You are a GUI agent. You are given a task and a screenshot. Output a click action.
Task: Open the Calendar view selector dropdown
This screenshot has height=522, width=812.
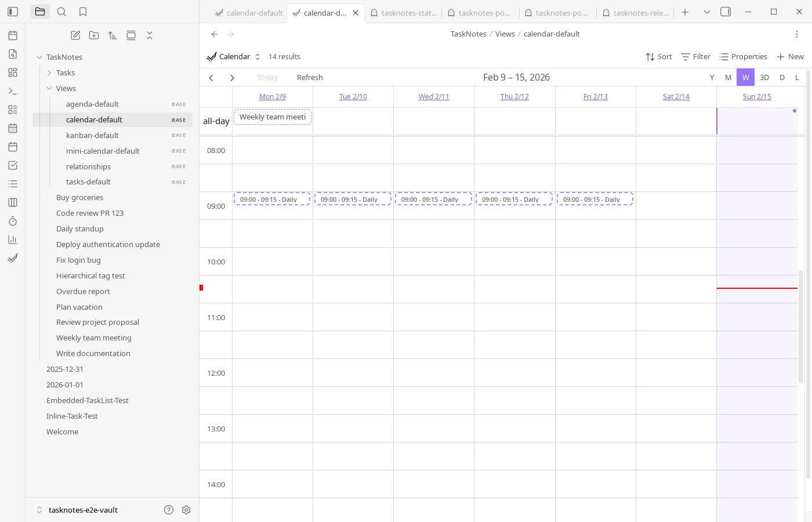[x=234, y=56]
